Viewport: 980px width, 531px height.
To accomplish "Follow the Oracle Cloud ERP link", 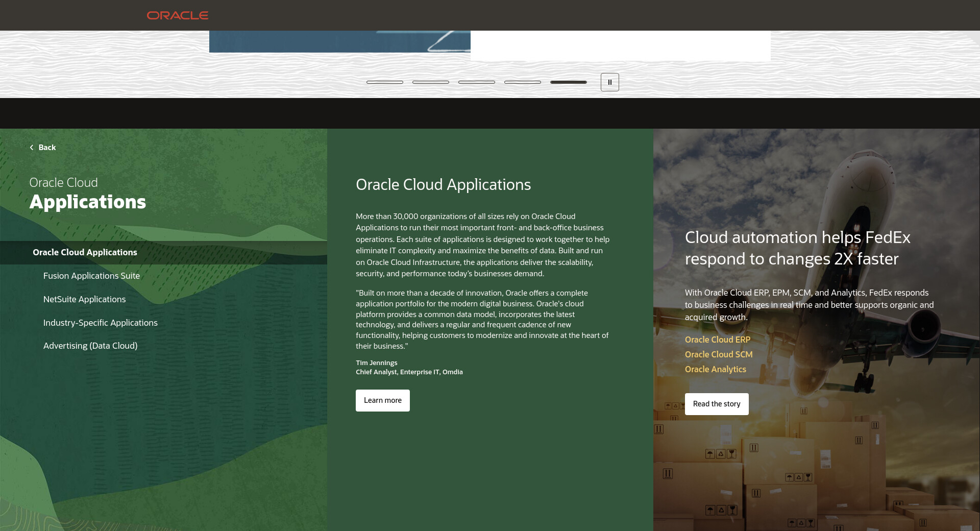I will pos(717,340).
